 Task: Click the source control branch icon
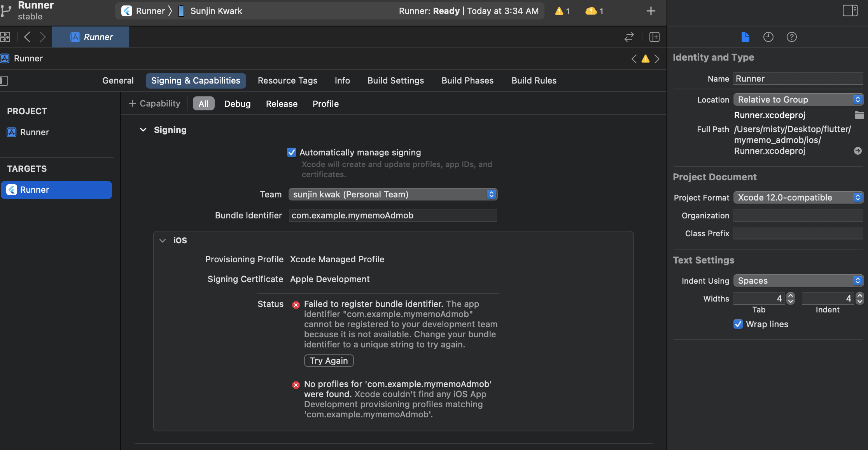[6, 11]
